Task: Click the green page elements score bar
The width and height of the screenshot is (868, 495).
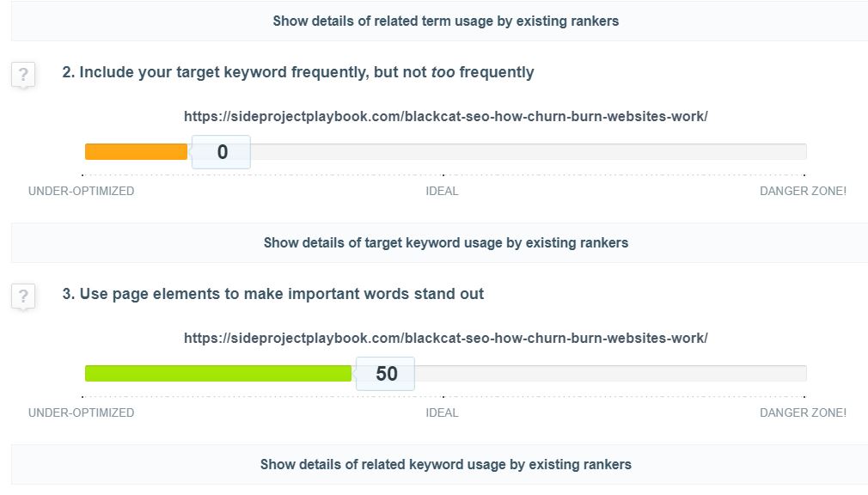Action: (218, 373)
